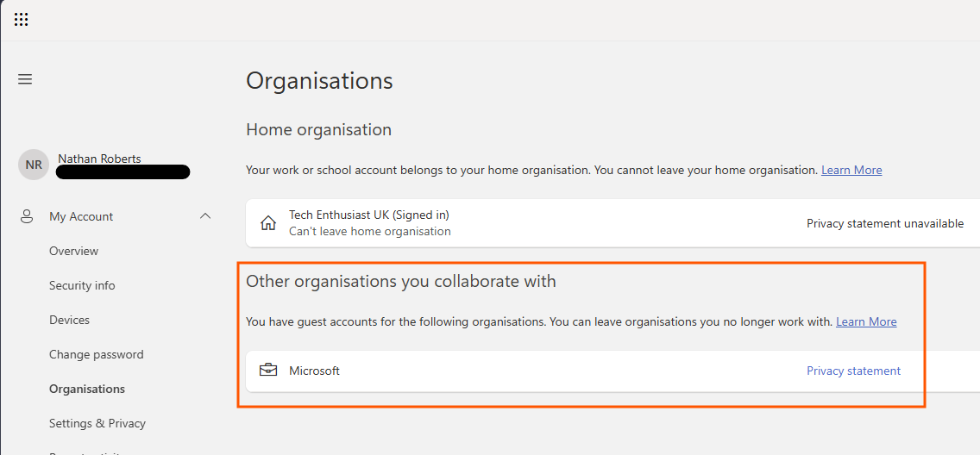This screenshot has width=980, height=455.
Task: Open the app launcher grid icon
Action: 22,19
